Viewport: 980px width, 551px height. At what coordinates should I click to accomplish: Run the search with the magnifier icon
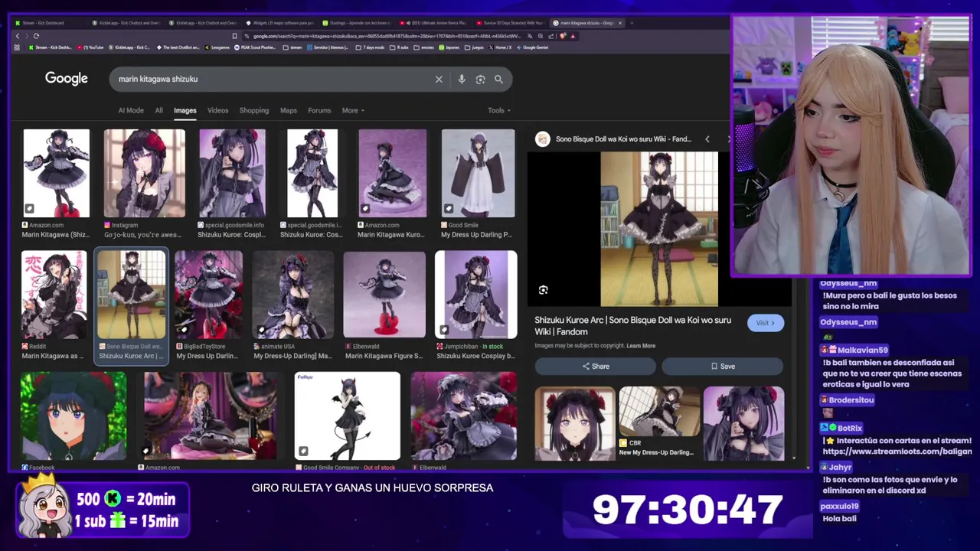point(498,79)
